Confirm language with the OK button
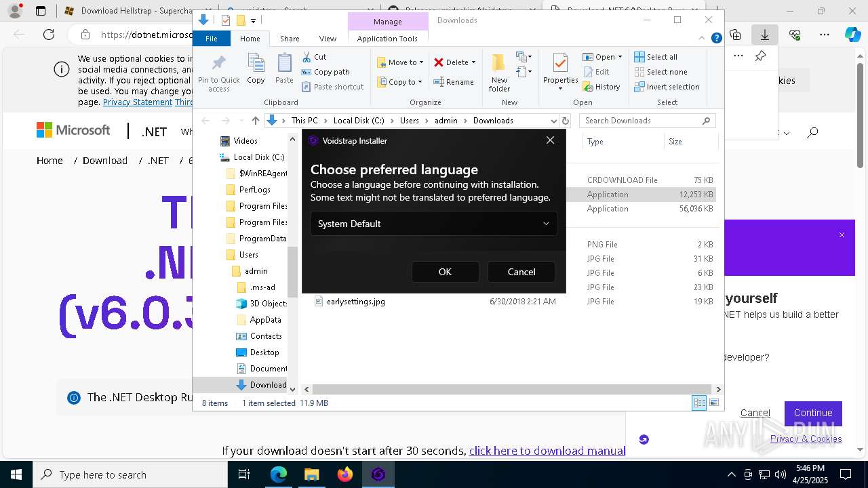The height and width of the screenshot is (488, 868). 445,272
